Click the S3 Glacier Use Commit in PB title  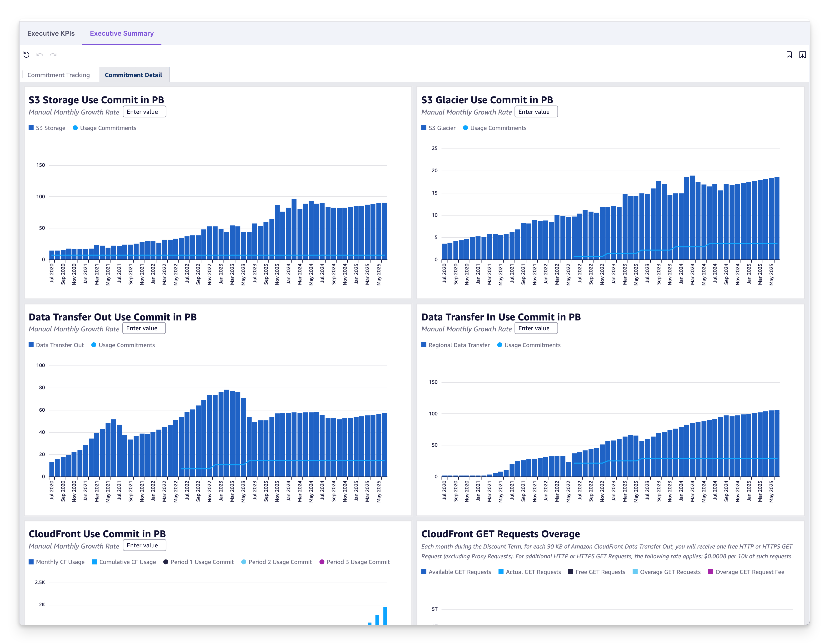[487, 100]
